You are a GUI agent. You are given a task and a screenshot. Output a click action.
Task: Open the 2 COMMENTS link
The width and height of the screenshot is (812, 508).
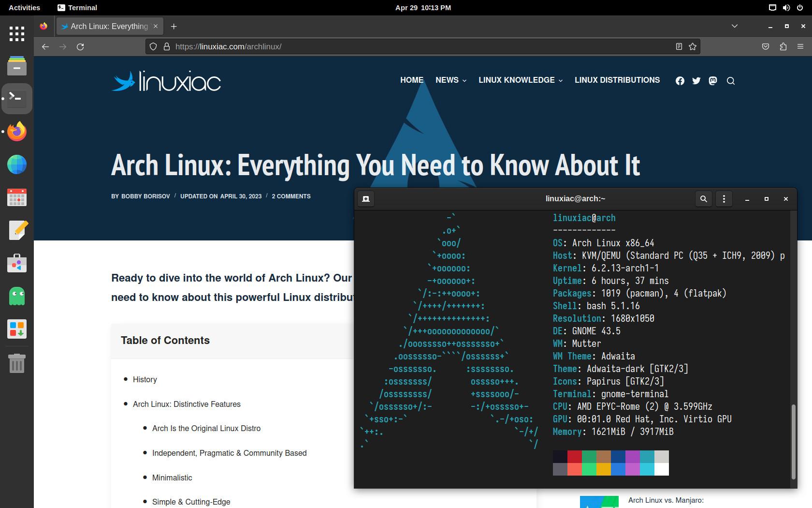click(291, 196)
